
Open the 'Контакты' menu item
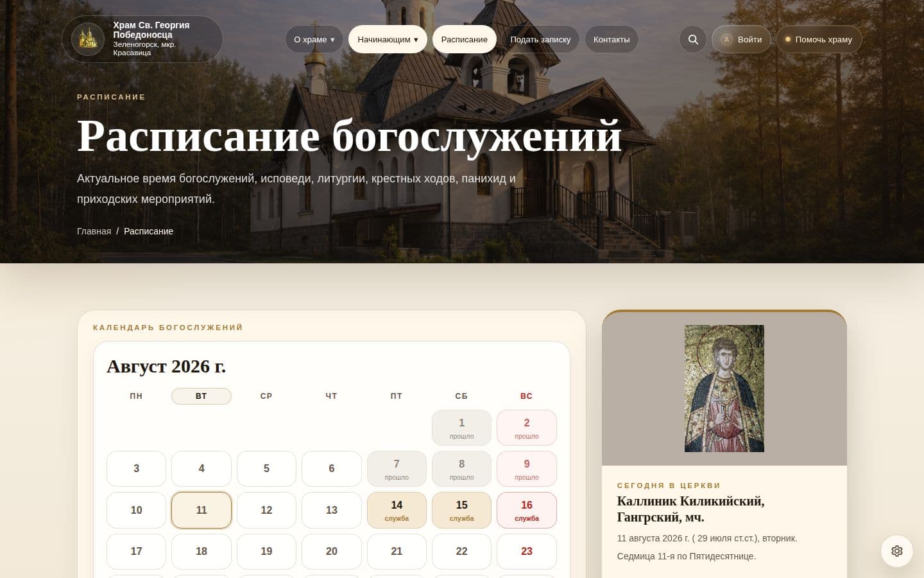tap(612, 39)
